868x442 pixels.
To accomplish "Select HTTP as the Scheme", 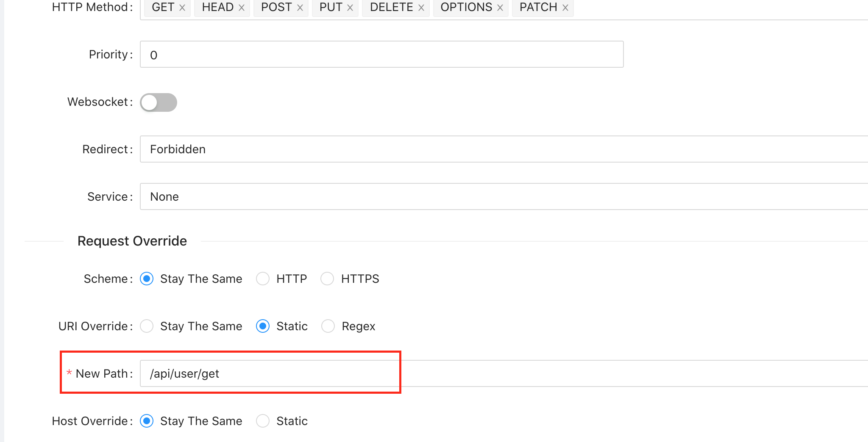I will pos(263,279).
